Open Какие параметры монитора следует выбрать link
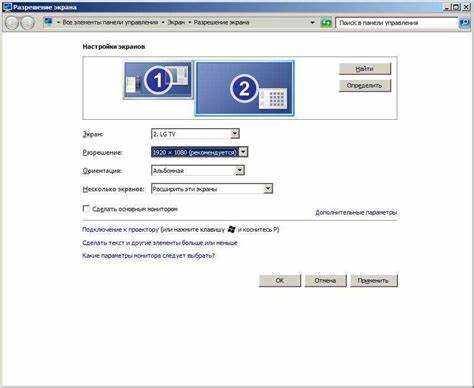Image resolution: width=474 pixels, height=388 pixels. pos(149,256)
